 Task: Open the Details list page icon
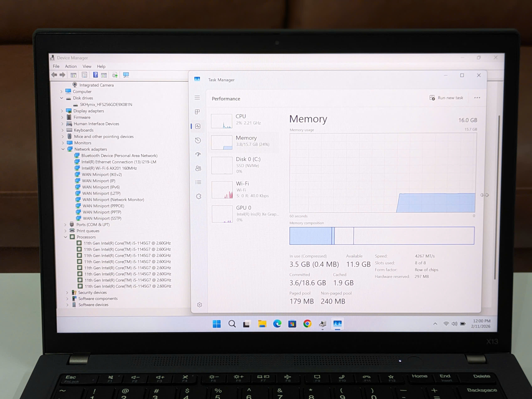198,182
